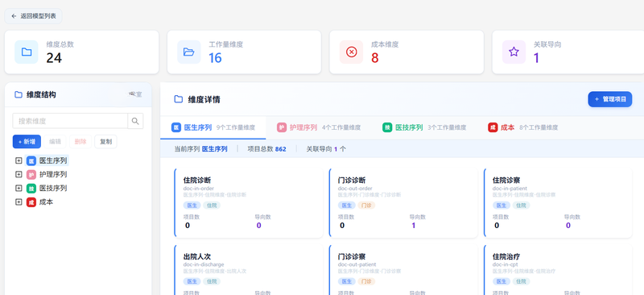The width and height of the screenshot is (644, 295).
Task: Click the code doc-in-discharge
Action: pos(204,264)
